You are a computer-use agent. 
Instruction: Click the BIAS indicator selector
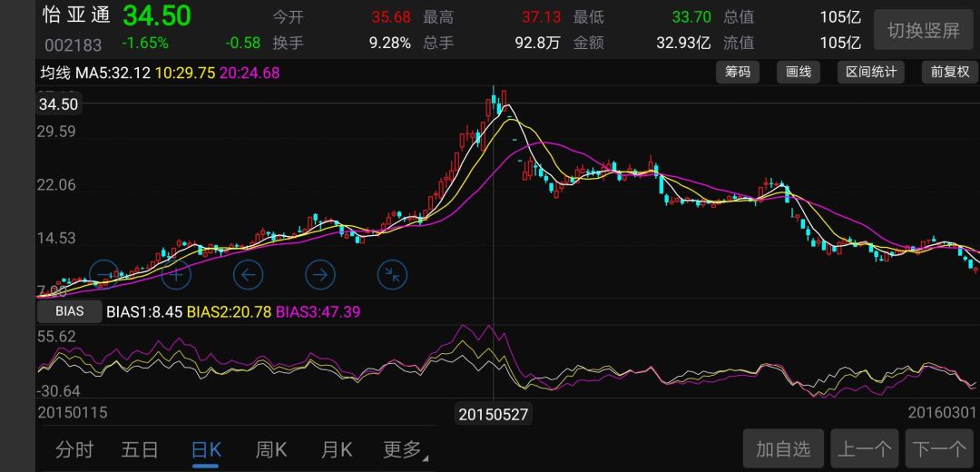pyautogui.click(x=69, y=310)
